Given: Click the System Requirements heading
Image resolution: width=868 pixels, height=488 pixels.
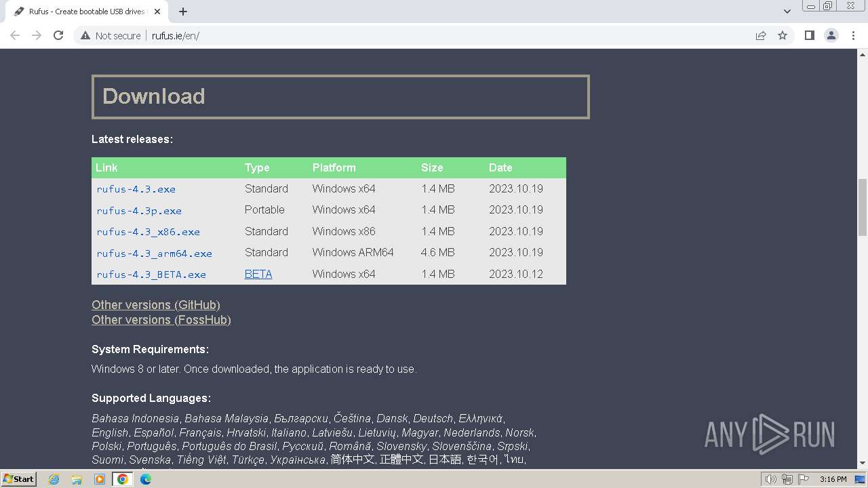Looking at the screenshot, I should pos(151,350).
